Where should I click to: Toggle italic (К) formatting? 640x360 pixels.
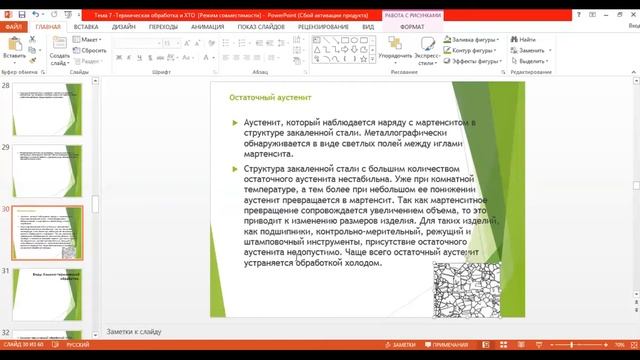click(129, 58)
